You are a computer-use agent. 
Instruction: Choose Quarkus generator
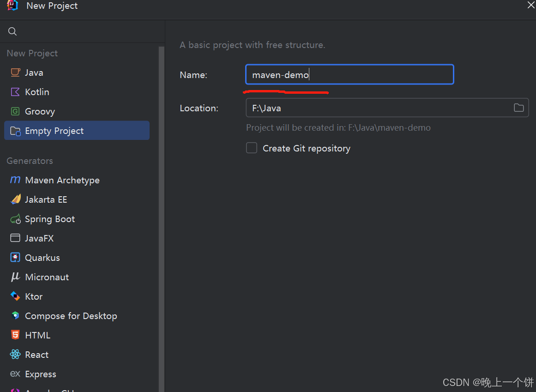[77, 258]
